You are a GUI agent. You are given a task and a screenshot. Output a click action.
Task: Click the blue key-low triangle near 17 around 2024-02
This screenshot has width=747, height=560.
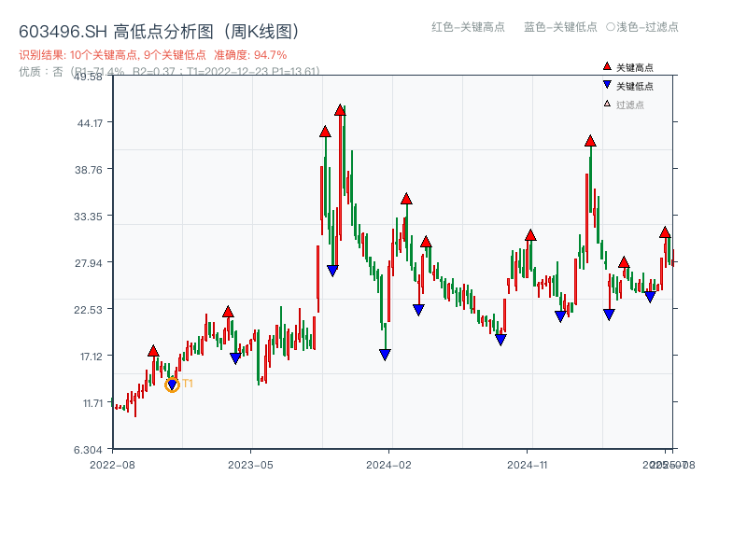point(384,353)
